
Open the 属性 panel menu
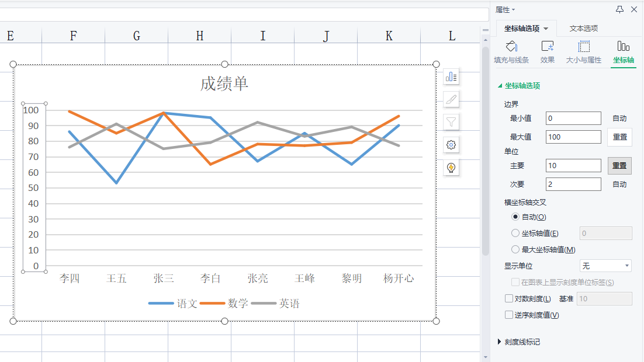tap(506, 9)
